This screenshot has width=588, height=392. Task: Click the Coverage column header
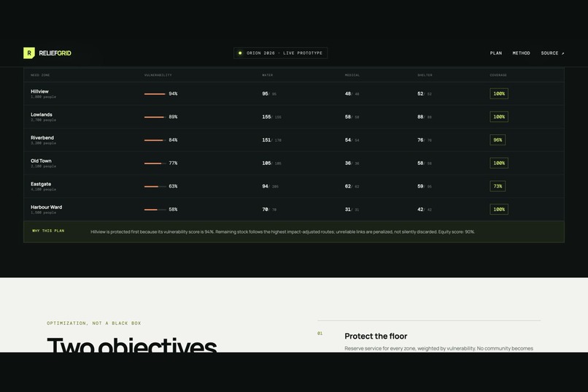498,75
